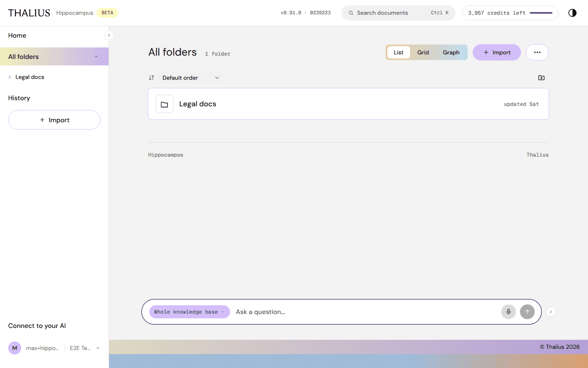Click the BETA badge
The width and height of the screenshot is (588, 368).
(107, 13)
